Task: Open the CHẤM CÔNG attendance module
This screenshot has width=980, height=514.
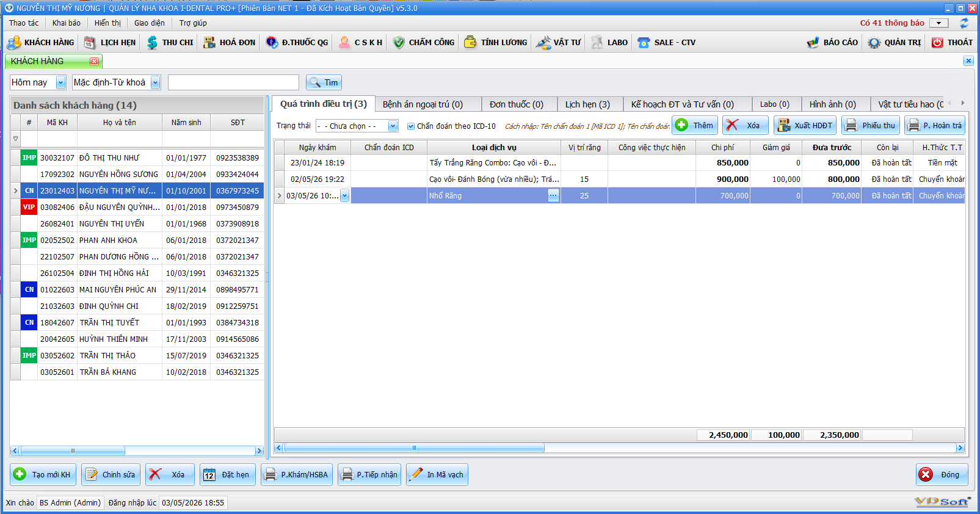Action: [x=424, y=42]
